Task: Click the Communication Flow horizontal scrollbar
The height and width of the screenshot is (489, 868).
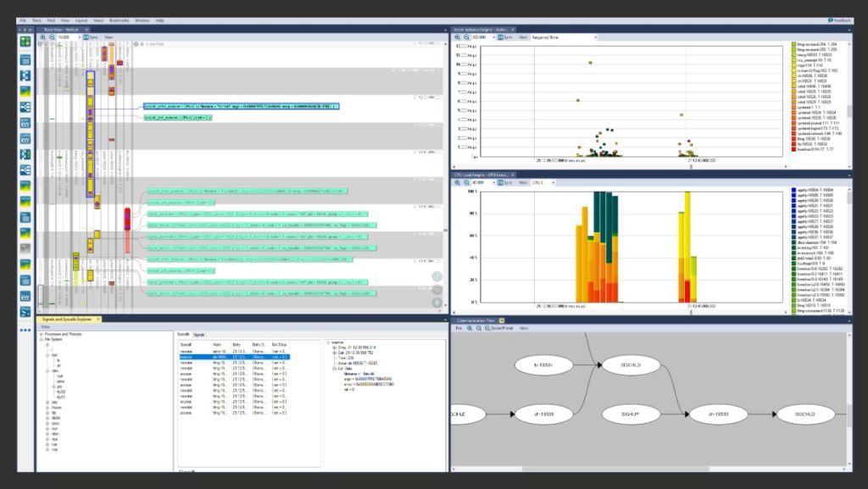Action: (x=615, y=470)
